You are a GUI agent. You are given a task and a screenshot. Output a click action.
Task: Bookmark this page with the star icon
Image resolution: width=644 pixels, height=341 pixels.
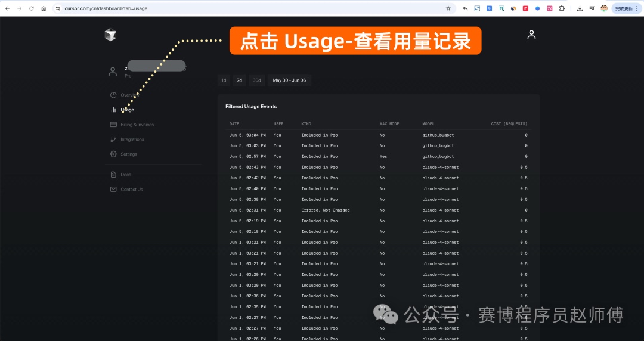(x=448, y=8)
